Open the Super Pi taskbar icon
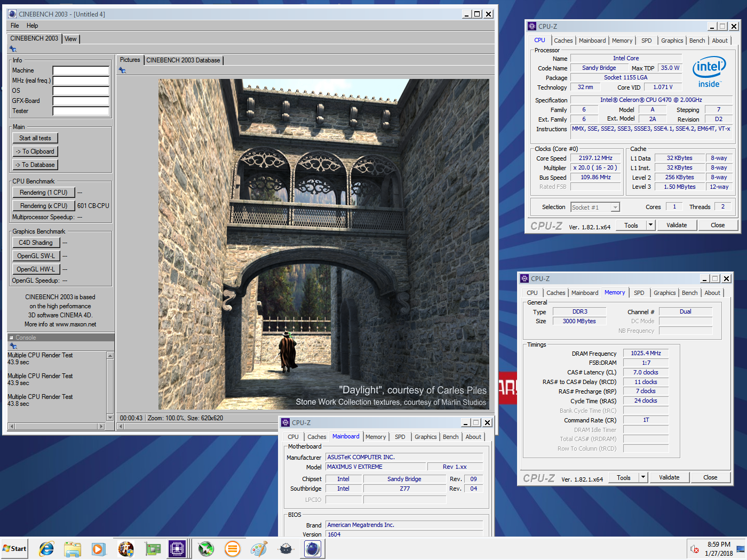 pyautogui.click(x=126, y=548)
